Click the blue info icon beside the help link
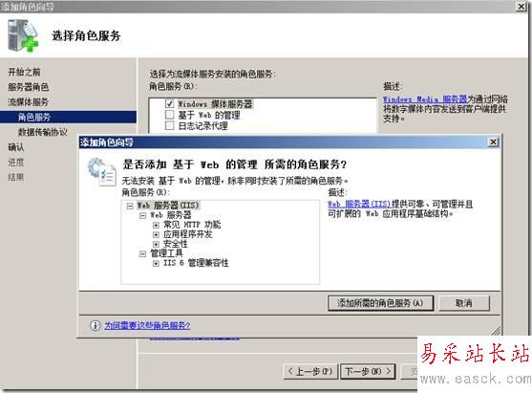This screenshot has height=393, width=532. (x=95, y=325)
